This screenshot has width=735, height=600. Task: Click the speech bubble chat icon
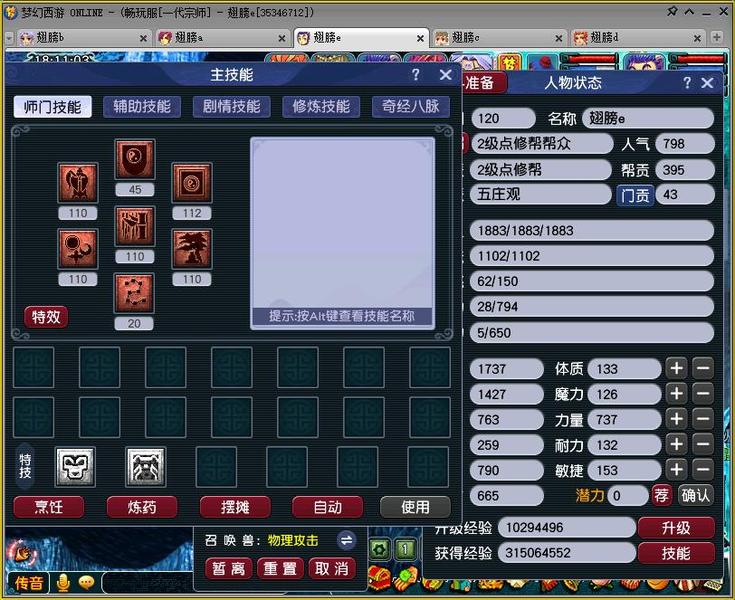[x=86, y=582]
